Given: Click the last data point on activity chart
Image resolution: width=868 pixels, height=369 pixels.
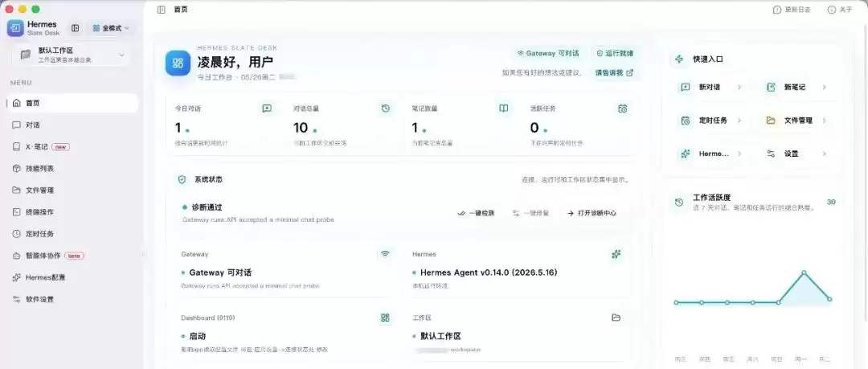Looking at the screenshot, I should [829, 299].
